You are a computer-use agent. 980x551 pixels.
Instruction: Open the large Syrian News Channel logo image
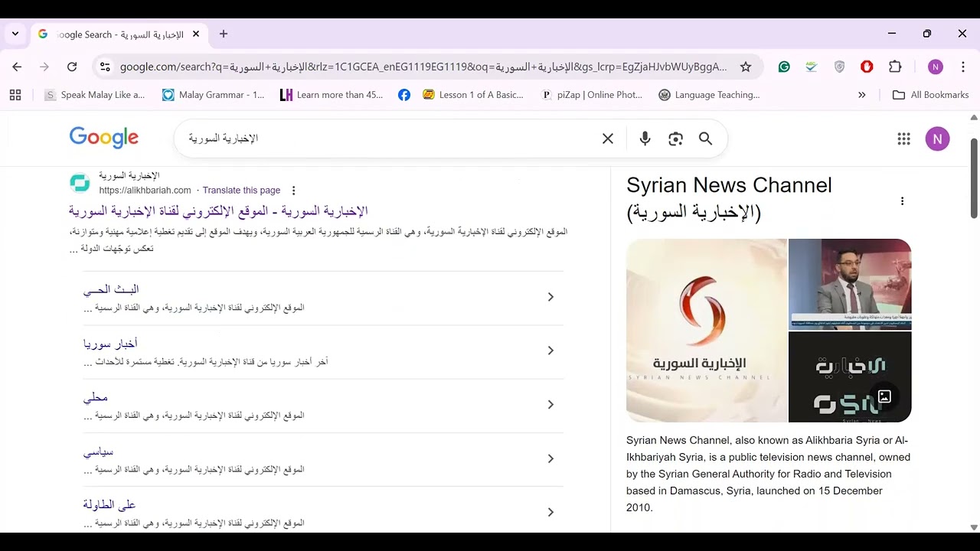707,331
